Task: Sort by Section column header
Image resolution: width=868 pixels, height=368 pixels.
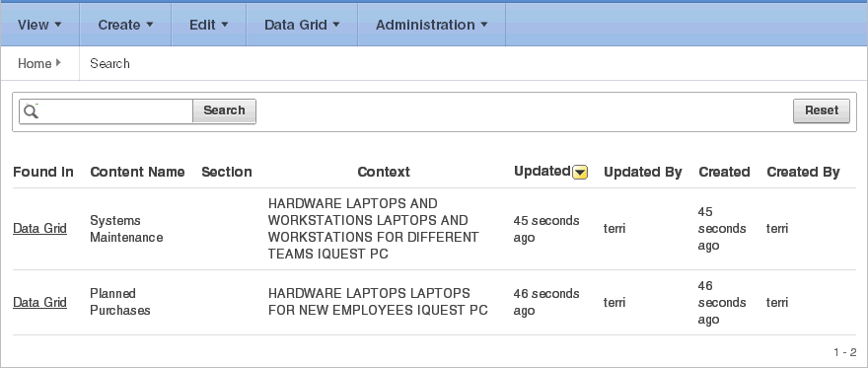Action: coord(227,172)
